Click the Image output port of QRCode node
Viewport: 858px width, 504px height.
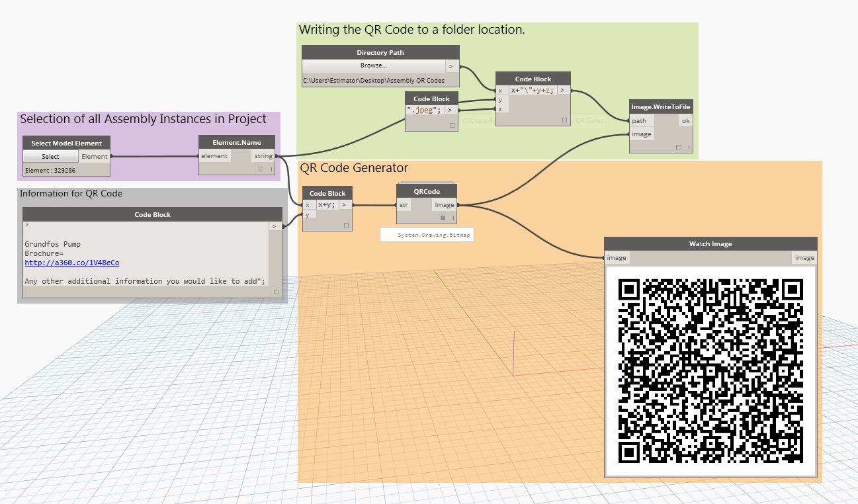[x=445, y=205]
